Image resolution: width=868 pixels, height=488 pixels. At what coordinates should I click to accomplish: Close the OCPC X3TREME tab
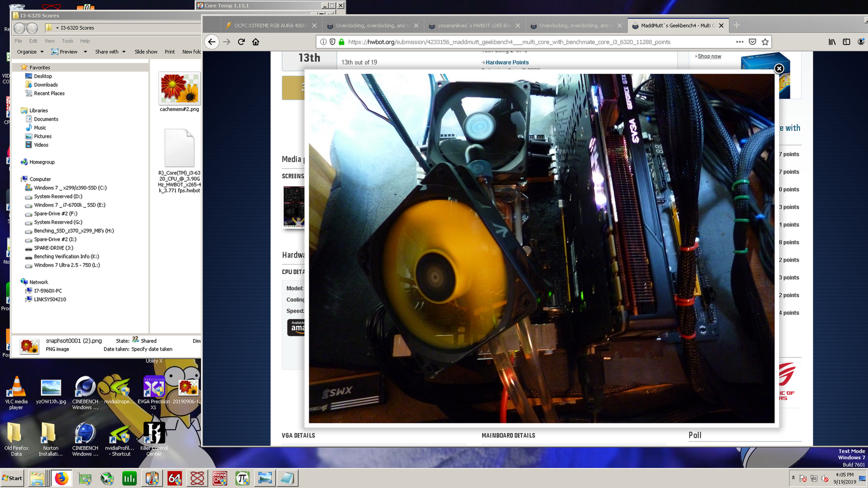[x=314, y=26]
